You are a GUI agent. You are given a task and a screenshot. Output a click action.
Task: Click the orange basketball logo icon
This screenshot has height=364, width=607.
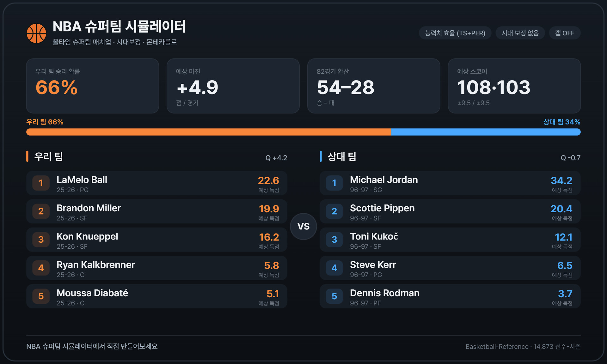36,33
